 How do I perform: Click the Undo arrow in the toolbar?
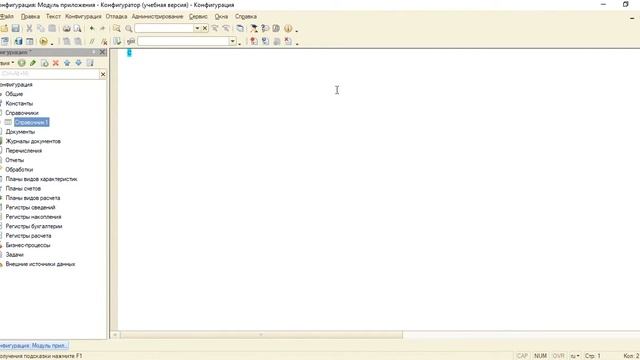[92, 28]
